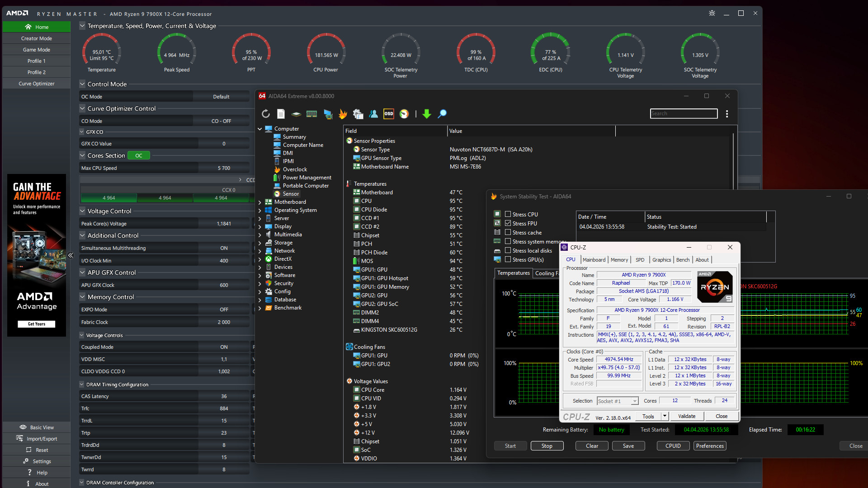Click the AIDA64 Search input field
The height and width of the screenshot is (488, 868).
pos(684,113)
